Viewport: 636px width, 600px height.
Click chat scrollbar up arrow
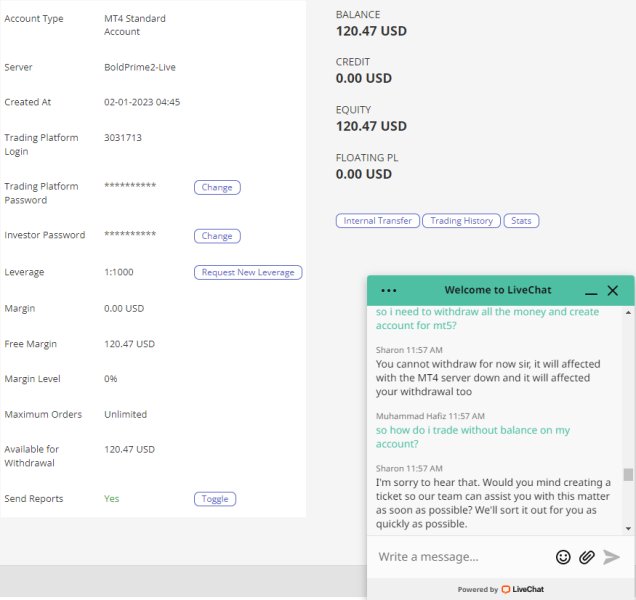(x=628, y=312)
